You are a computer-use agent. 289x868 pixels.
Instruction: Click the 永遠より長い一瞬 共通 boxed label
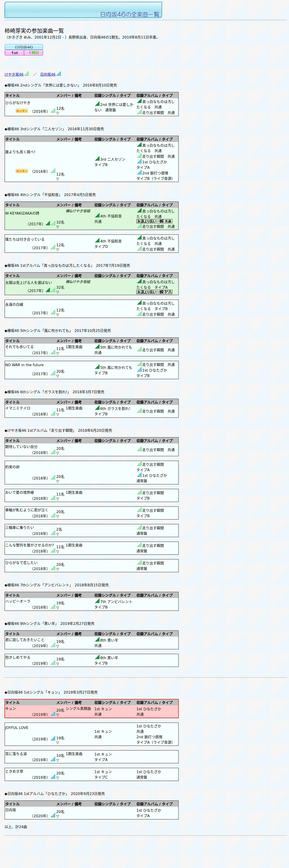[154, 221]
